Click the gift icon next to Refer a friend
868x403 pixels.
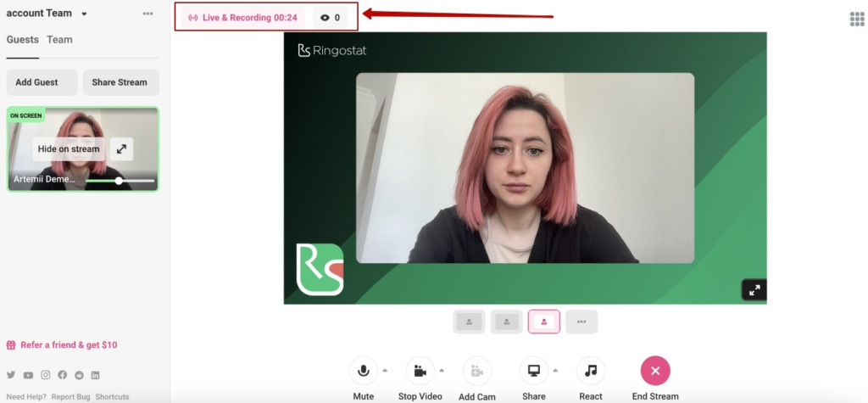pos(11,344)
